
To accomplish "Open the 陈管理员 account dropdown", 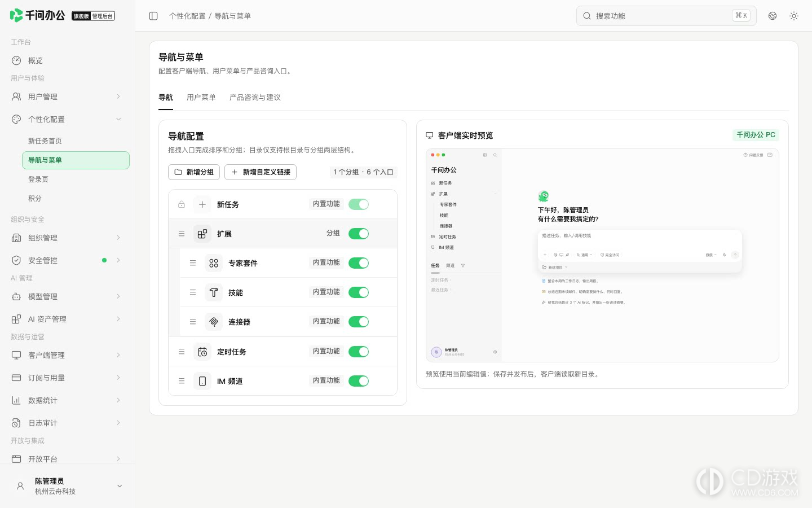I will coord(67,486).
